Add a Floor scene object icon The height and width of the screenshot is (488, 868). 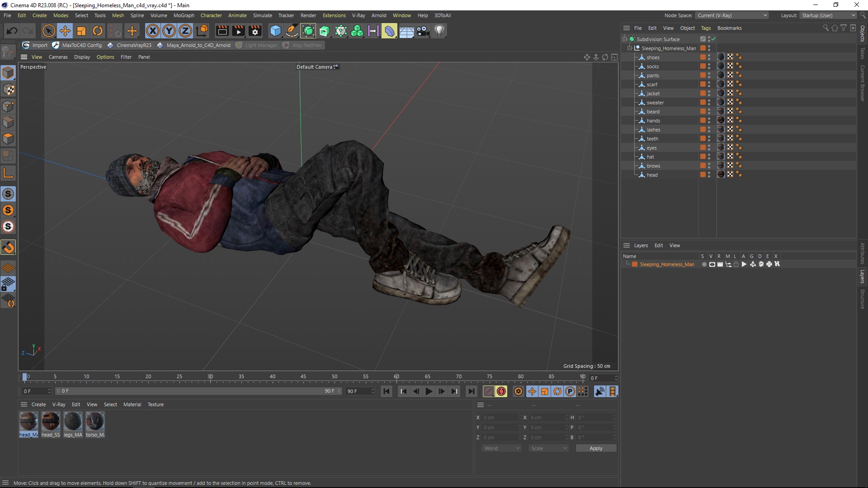tap(406, 31)
